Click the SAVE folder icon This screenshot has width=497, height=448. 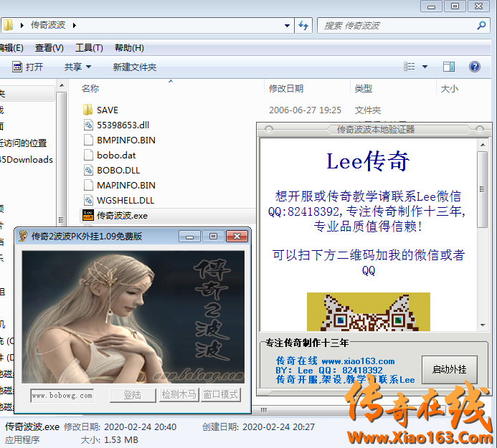point(87,110)
